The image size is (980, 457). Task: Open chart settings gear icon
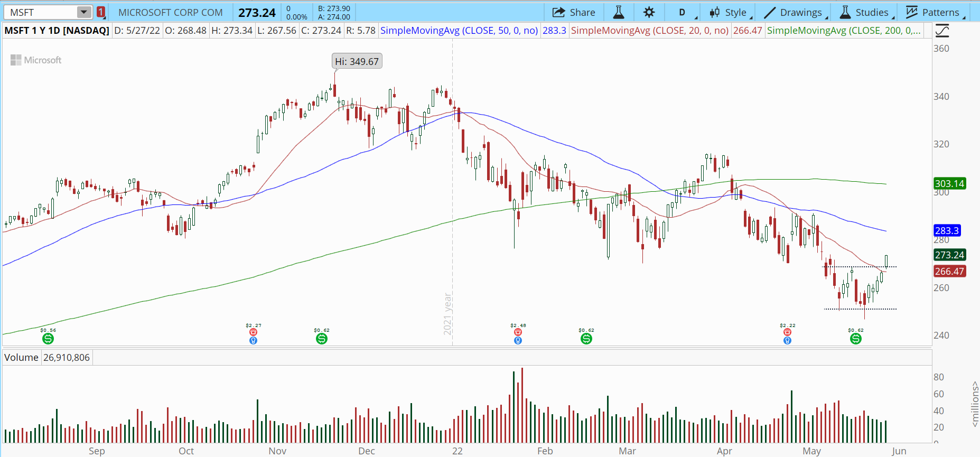pos(649,12)
